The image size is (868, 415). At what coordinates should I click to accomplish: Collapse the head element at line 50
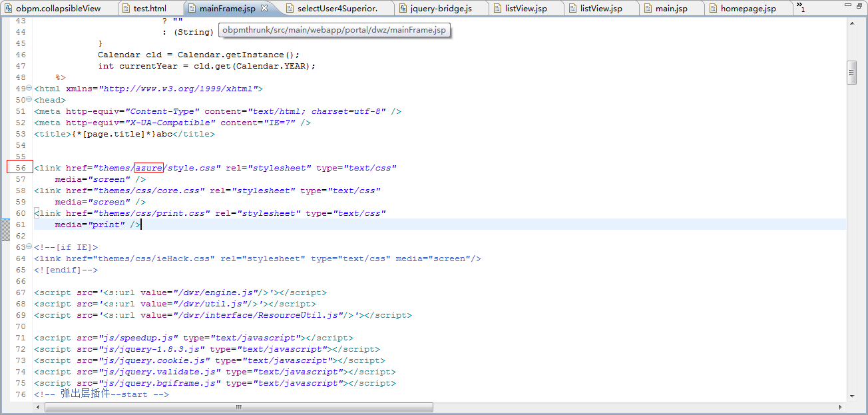29,99
